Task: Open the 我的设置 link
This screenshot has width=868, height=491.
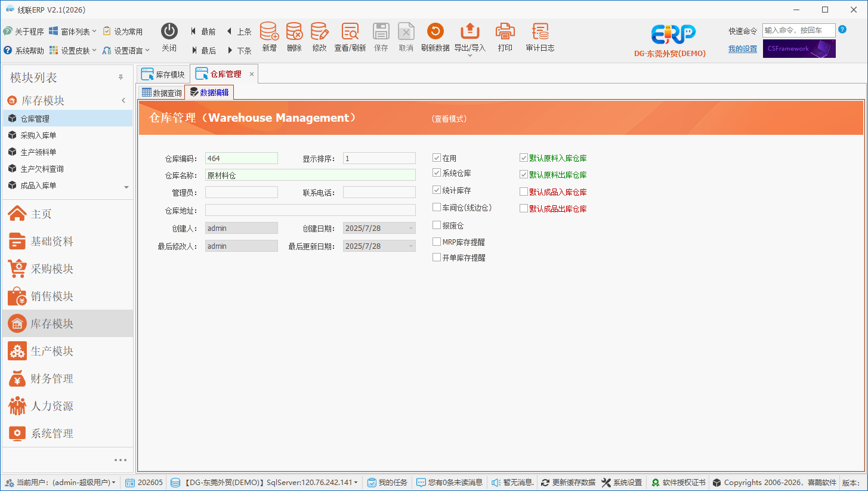Action: pos(743,49)
